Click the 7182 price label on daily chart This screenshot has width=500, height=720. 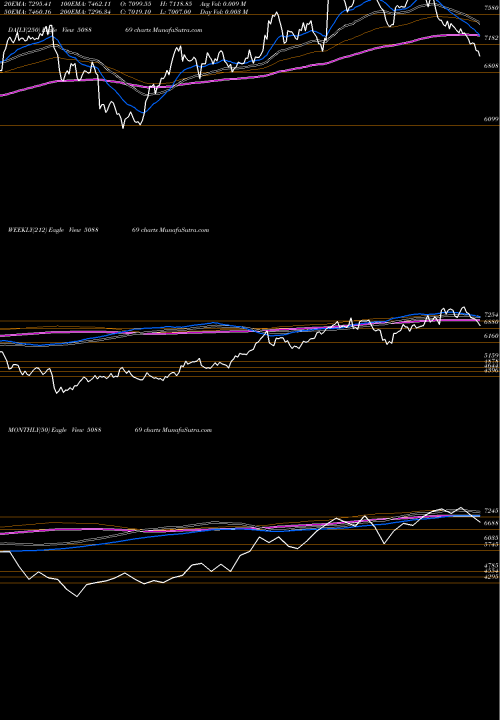tap(491, 38)
